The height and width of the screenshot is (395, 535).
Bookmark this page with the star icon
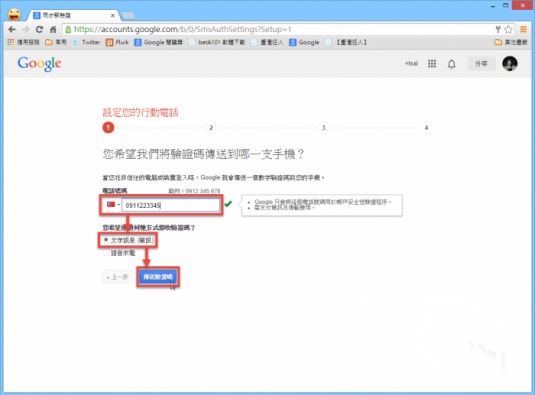(x=508, y=30)
